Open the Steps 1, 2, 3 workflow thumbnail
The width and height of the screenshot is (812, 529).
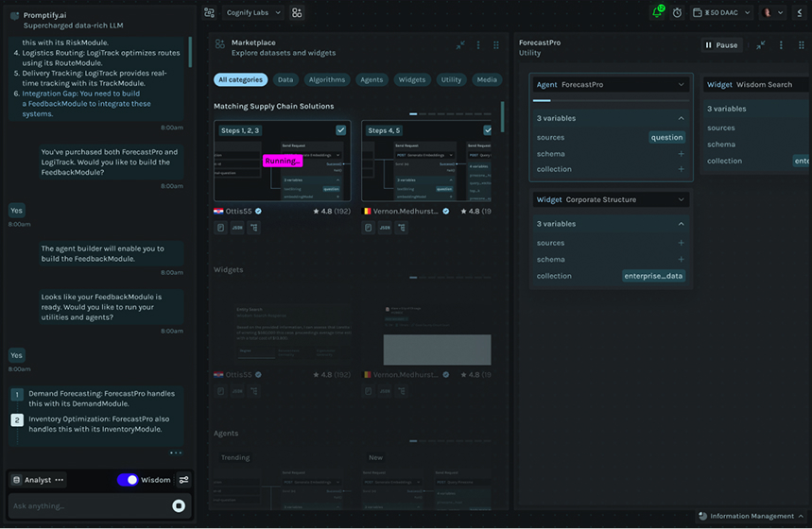click(x=283, y=161)
